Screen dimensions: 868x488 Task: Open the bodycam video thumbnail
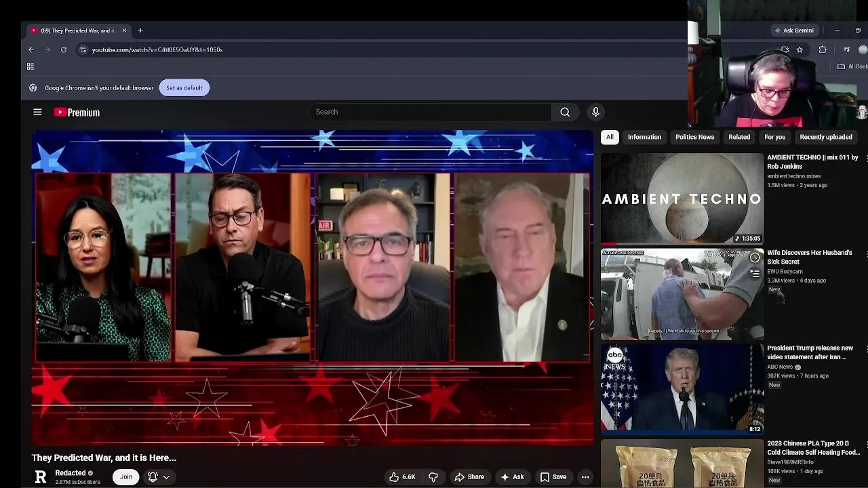682,294
